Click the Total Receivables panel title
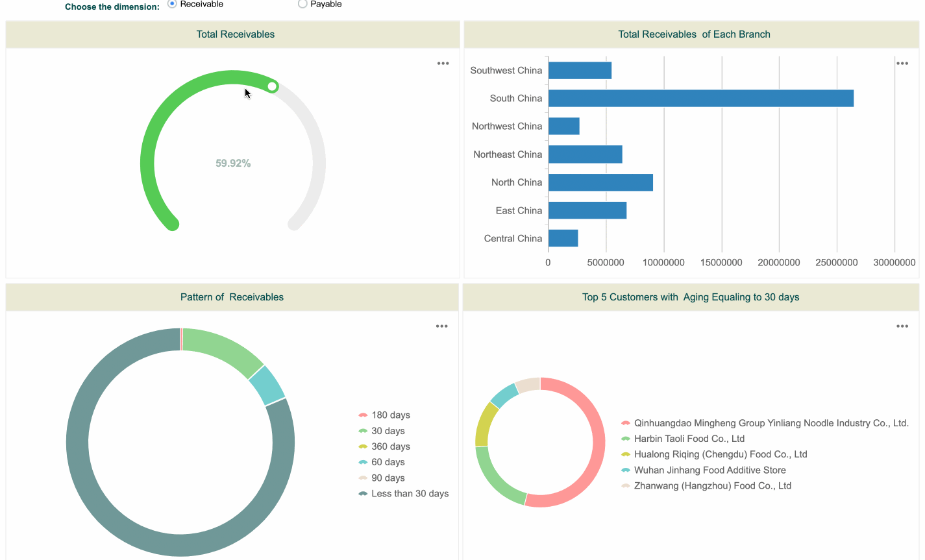The height and width of the screenshot is (560, 925). 236,34
